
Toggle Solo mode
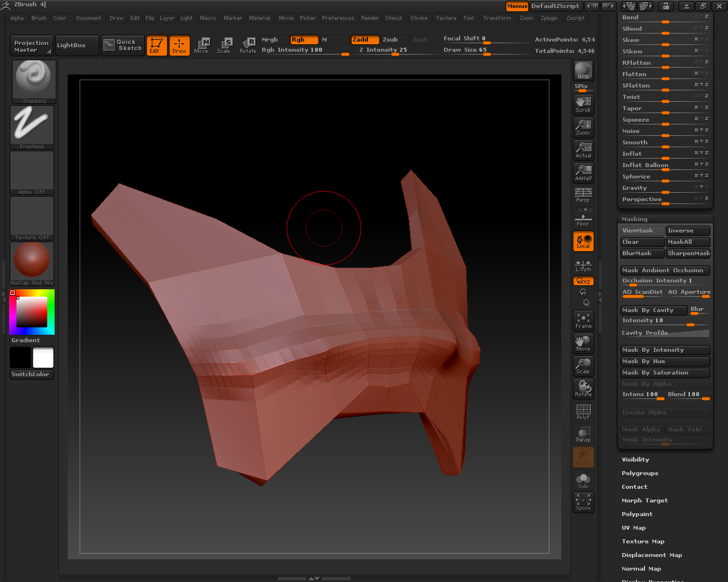coord(583,480)
